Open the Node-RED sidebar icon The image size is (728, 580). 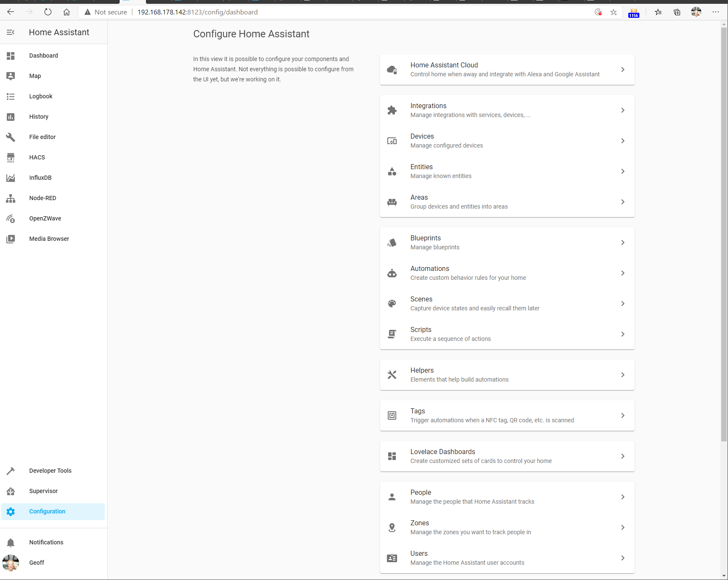click(11, 198)
